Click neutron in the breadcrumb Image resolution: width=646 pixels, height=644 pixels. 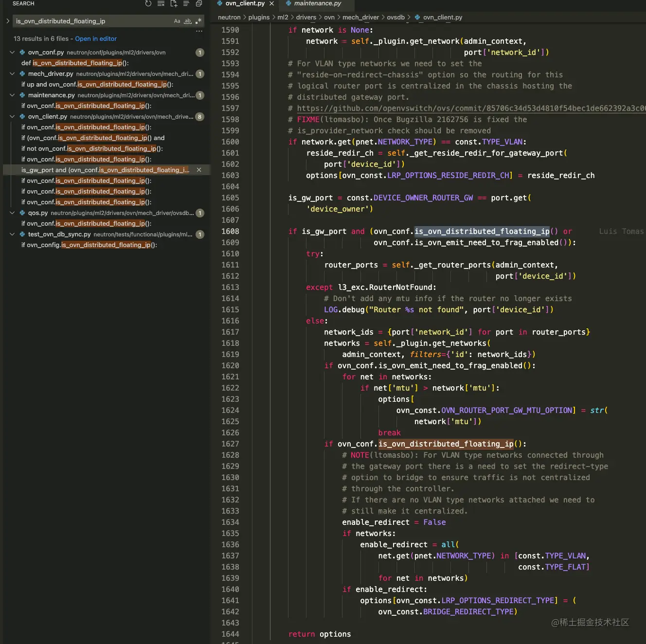229,17
